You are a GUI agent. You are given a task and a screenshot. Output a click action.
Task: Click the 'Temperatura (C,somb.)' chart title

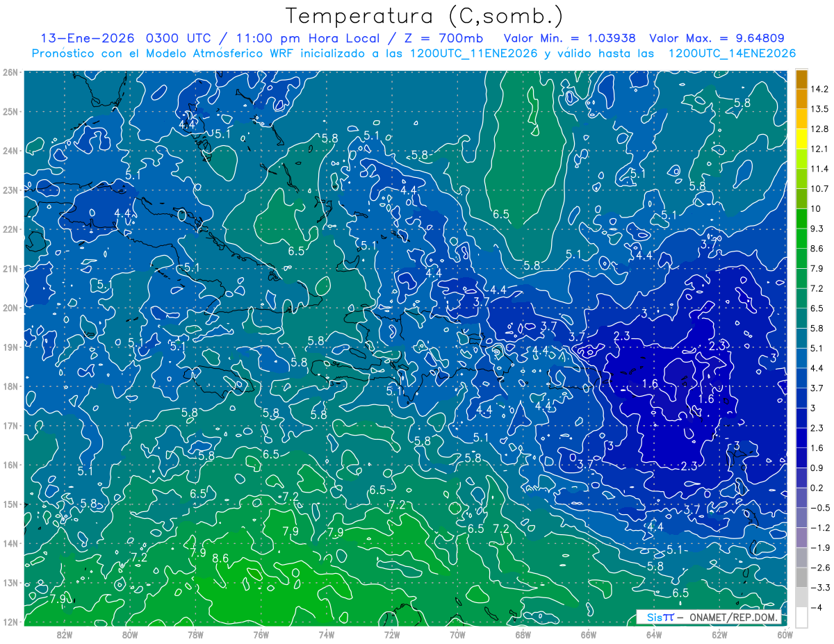pyautogui.click(x=424, y=15)
